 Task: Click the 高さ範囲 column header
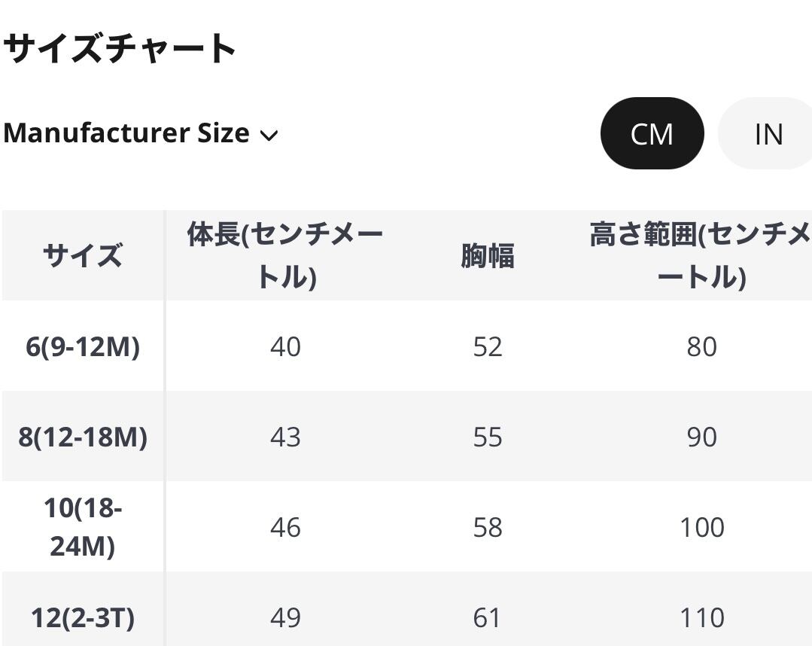[x=700, y=256]
